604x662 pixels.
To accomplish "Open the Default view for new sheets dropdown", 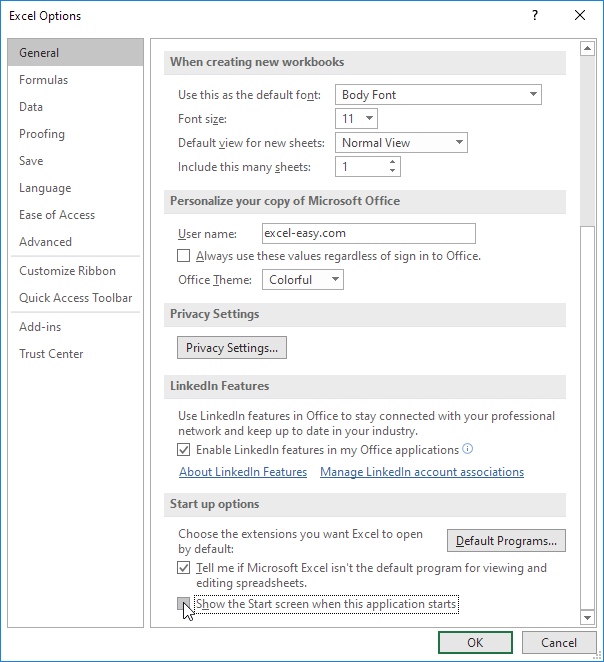I will pos(459,143).
